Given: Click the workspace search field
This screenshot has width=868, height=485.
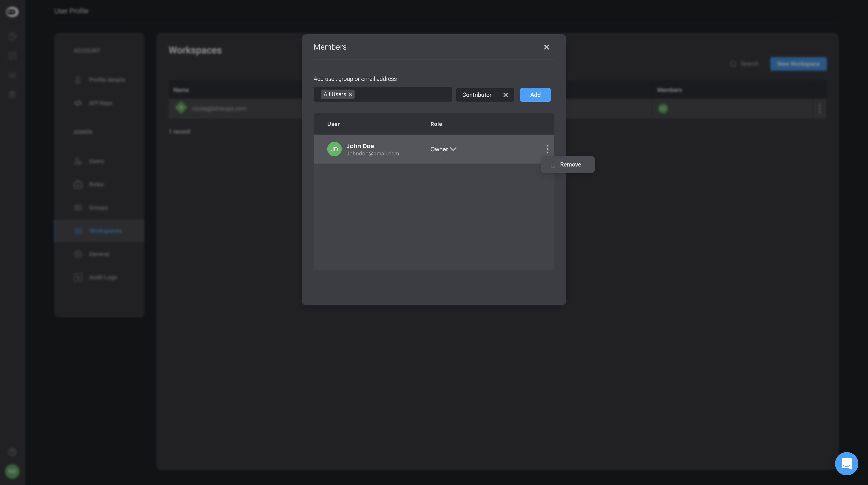Looking at the screenshot, I should click(745, 64).
